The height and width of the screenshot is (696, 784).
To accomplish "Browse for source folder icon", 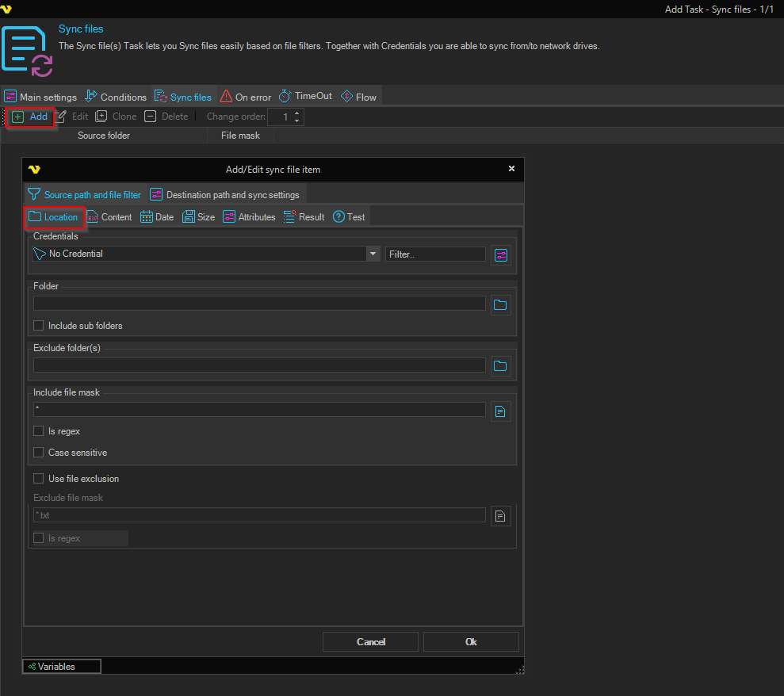I will point(500,304).
